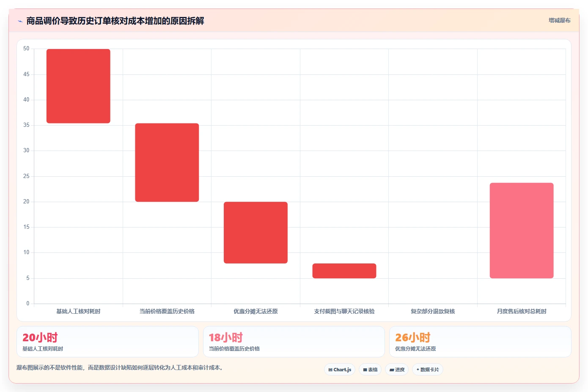Click the lightning icon beside the chart title
Image resolution: width=588 pixels, height=392 pixels.
(20, 21)
